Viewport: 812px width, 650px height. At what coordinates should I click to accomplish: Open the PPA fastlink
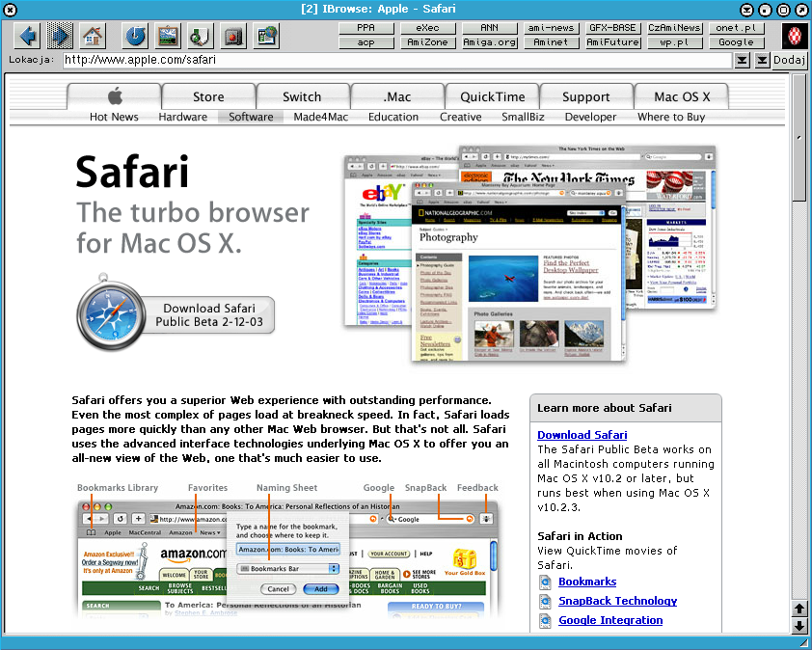[x=366, y=28]
